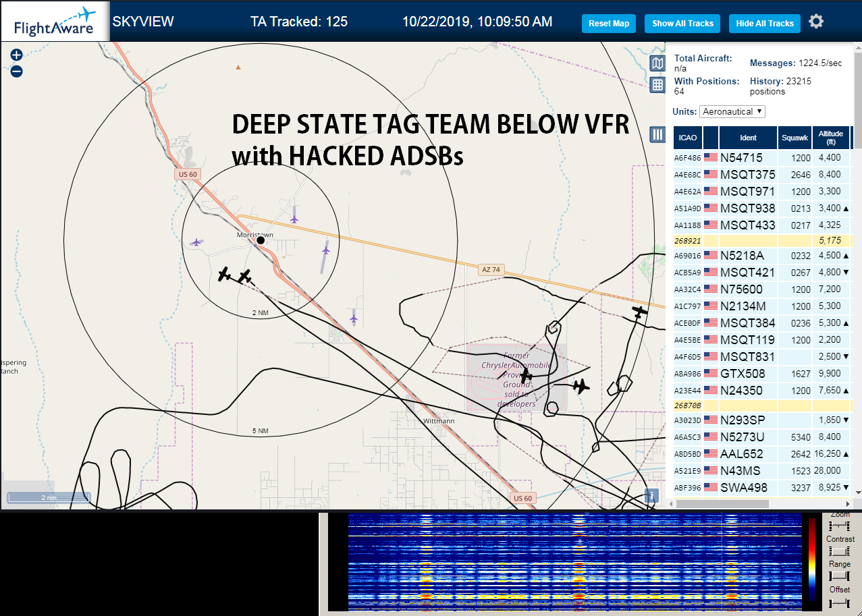This screenshot has height=616, width=862.
Task: Click altitude 16,250 in AAL652 row
Action: tap(827, 454)
